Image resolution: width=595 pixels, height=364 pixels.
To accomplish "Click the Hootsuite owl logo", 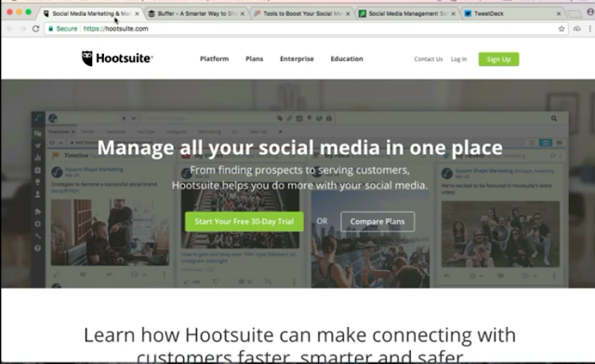I will point(117,58).
